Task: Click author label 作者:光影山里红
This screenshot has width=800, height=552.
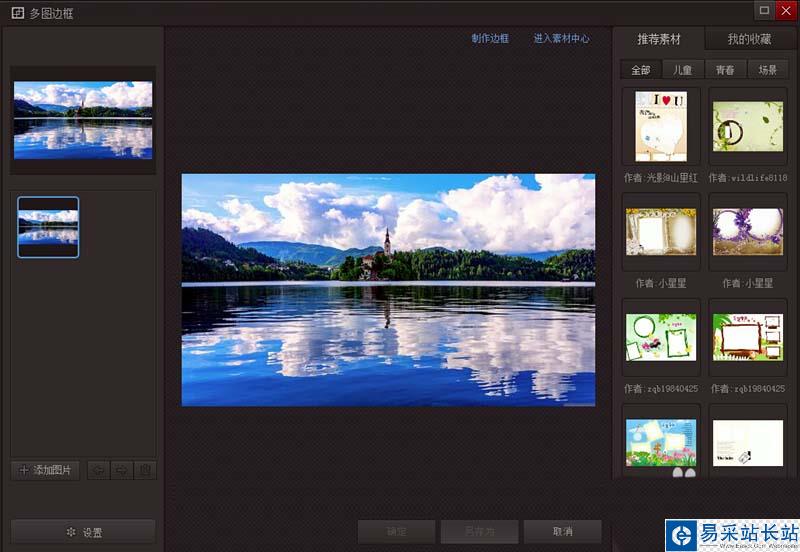Action: pos(661,178)
